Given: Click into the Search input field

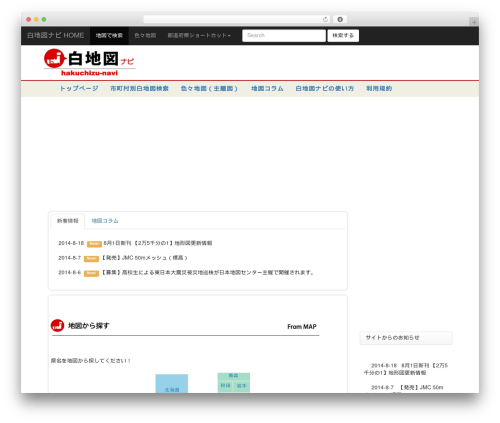Looking at the screenshot, I should (284, 35).
